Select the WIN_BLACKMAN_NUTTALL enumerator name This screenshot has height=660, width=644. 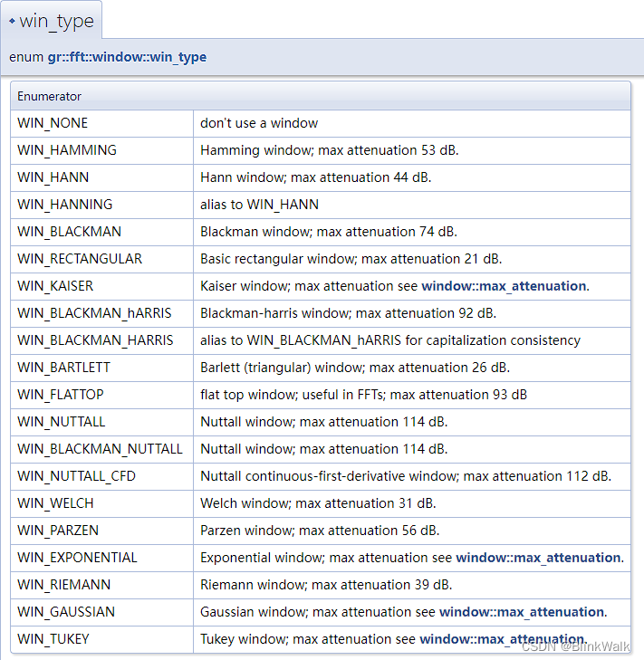[x=100, y=449]
